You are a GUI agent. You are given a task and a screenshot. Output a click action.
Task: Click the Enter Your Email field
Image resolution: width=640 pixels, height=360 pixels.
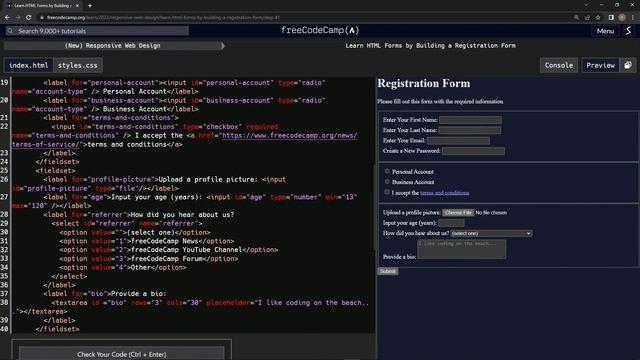point(458,140)
